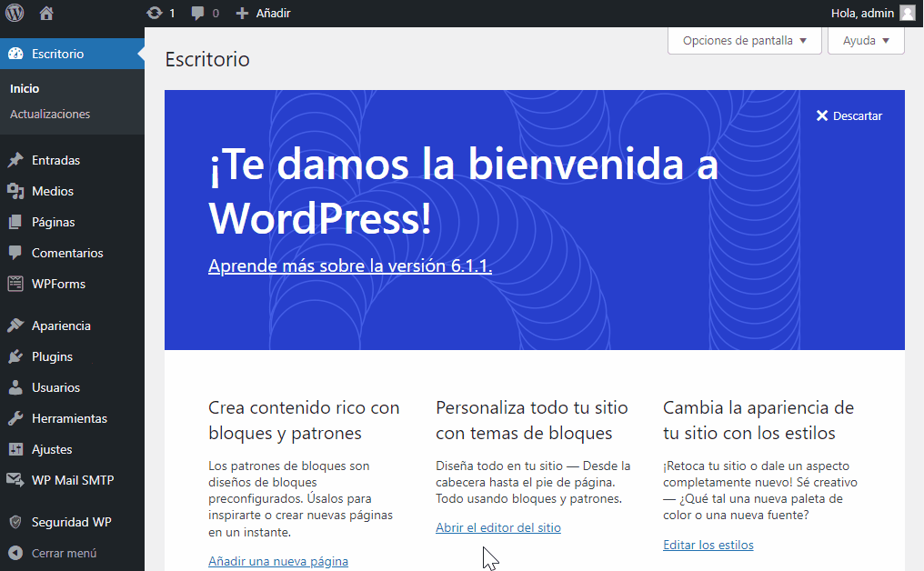Click the Abrir el editor del sitio link
The height and width of the screenshot is (571, 924).
point(498,527)
